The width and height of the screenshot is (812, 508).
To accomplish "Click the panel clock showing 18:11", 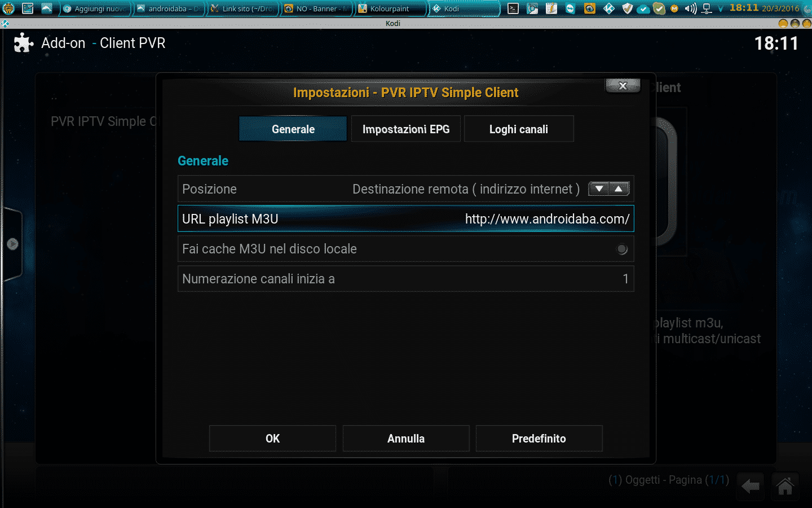I will 744,8.
